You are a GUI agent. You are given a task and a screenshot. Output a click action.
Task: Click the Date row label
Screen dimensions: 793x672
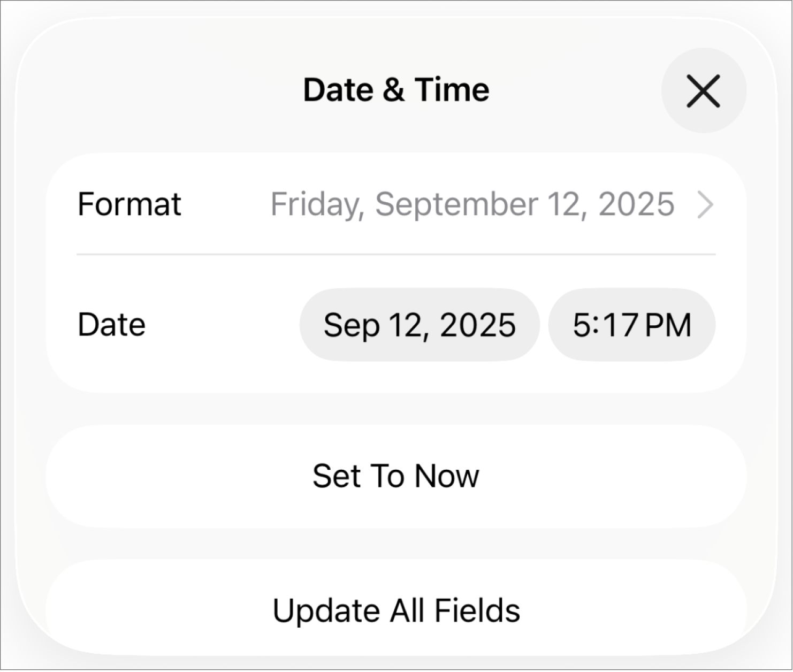click(111, 324)
